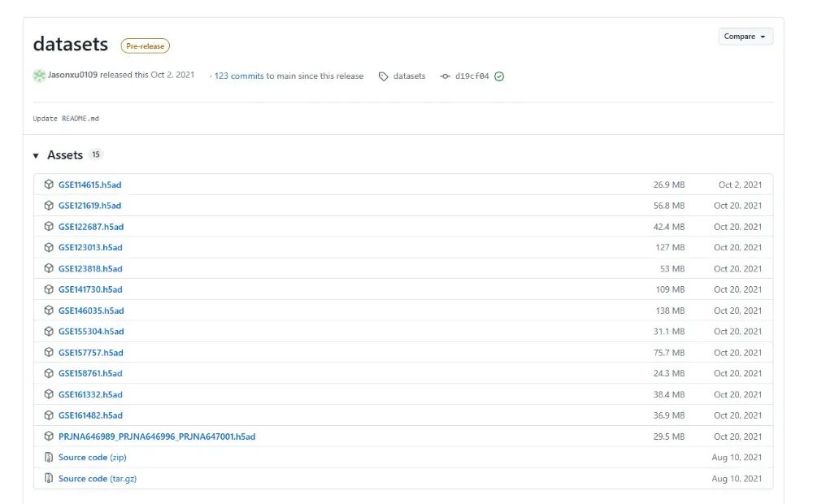Download GSE141730.h5ad
This screenshot has width=813, height=504.
point(90,289)
